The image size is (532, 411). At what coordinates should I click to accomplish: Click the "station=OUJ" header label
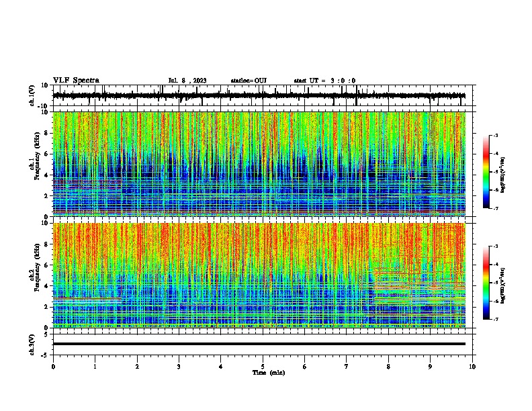coord(249,81)
